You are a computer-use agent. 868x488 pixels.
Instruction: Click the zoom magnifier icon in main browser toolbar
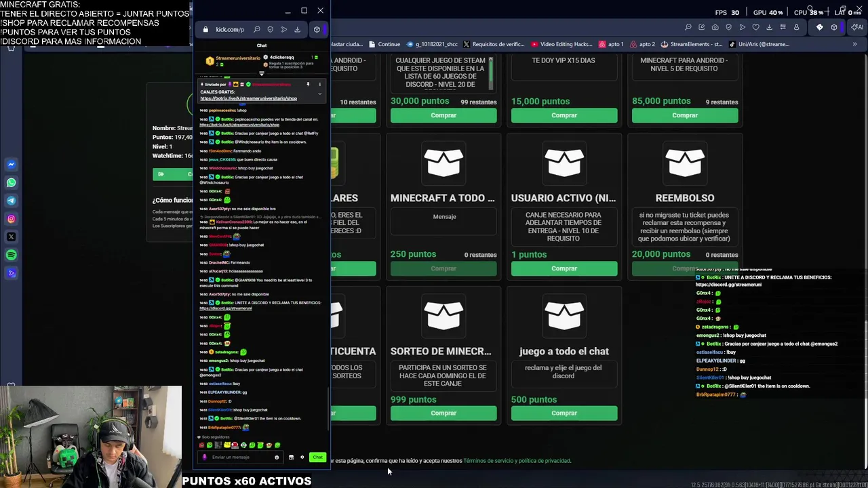pyautogui.click(x=688, y=27)
